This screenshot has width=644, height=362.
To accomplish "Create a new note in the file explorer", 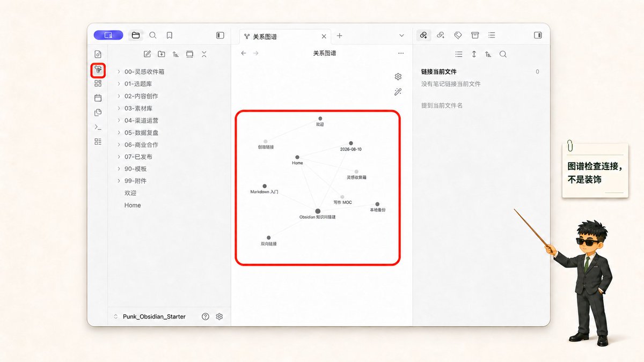I will click(148, 54).
